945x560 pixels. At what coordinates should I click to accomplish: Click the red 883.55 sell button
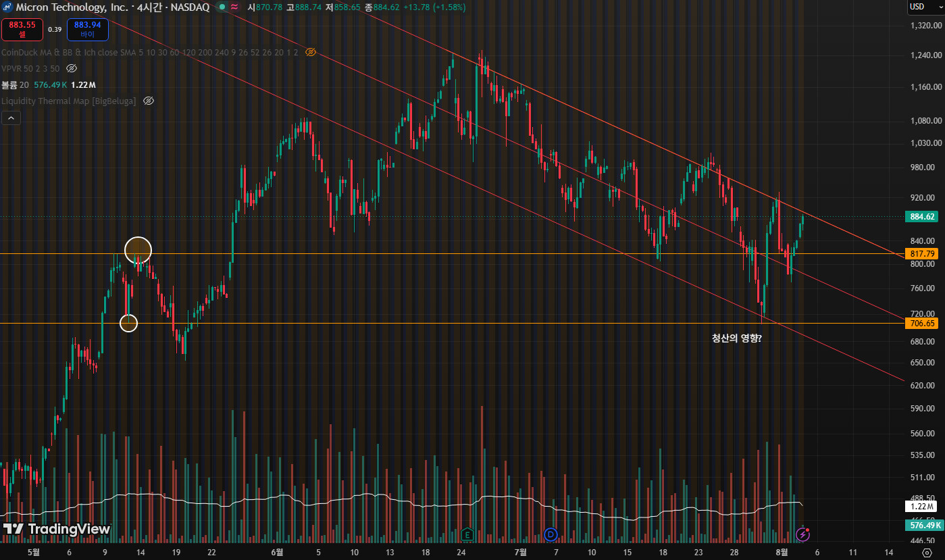tap(22, 29)
